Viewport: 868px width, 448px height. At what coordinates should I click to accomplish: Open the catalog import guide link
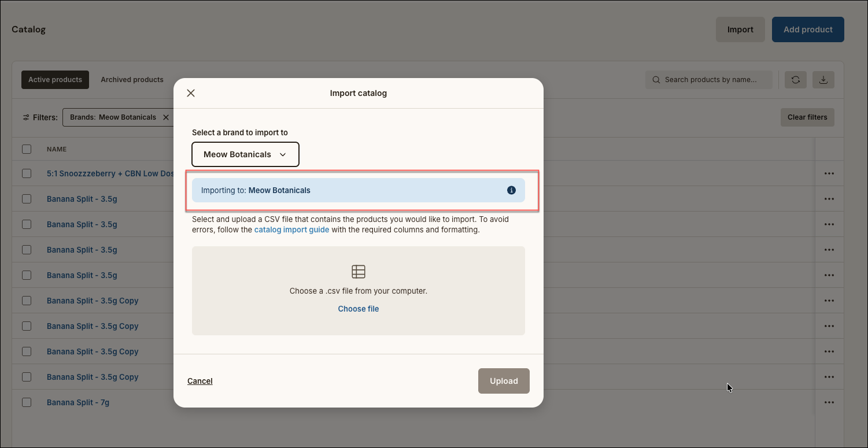tap(291, 229)
